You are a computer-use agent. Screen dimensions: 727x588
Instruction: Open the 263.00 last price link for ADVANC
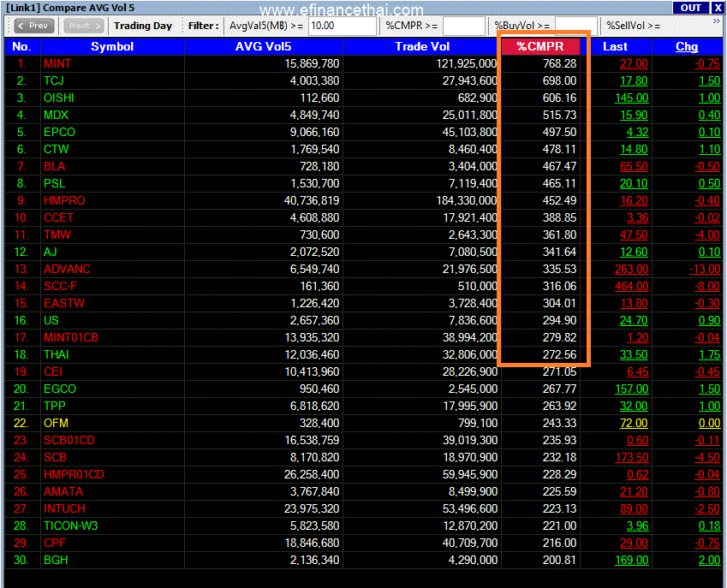[x=631, y=270]
